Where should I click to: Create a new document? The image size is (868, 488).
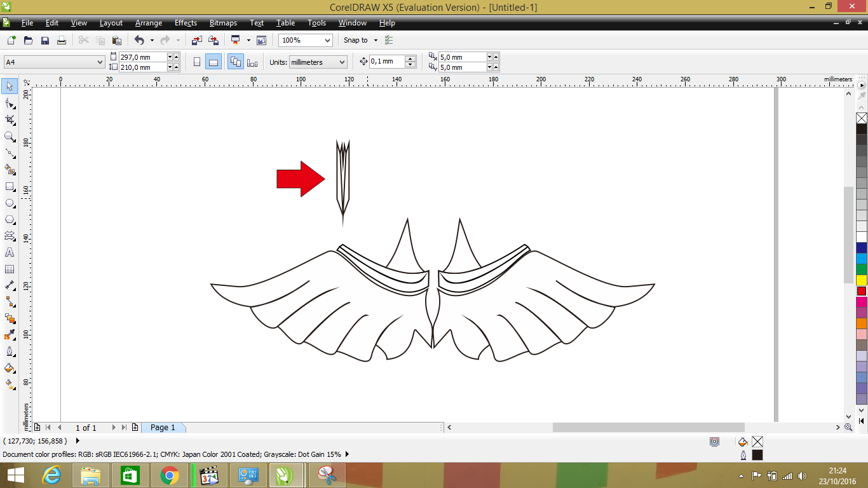tap(11, 40)
